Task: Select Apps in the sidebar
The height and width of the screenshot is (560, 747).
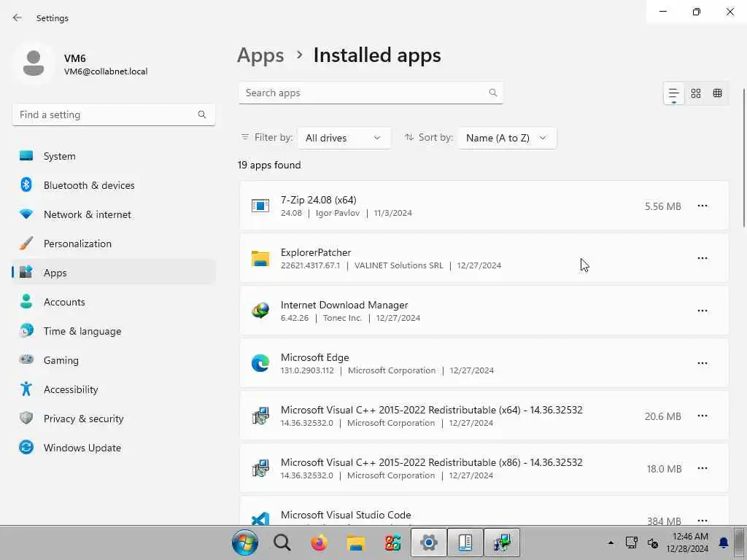Action: [114, 273]
